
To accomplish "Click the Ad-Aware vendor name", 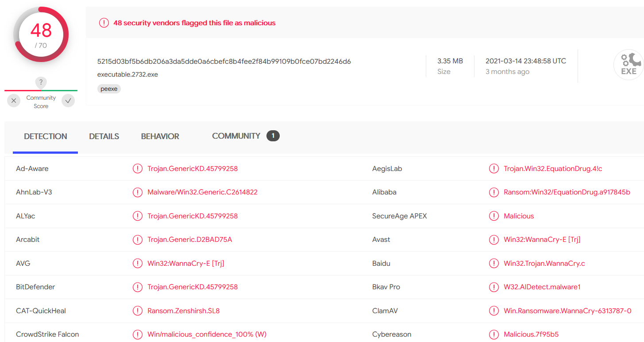I will point(32,169).
